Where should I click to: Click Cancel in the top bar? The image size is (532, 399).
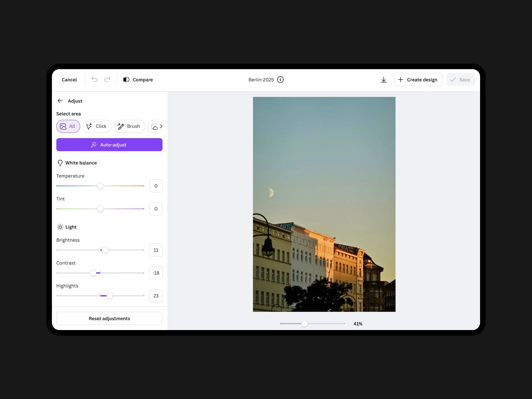pyautogui.click(x=69, y=80)
